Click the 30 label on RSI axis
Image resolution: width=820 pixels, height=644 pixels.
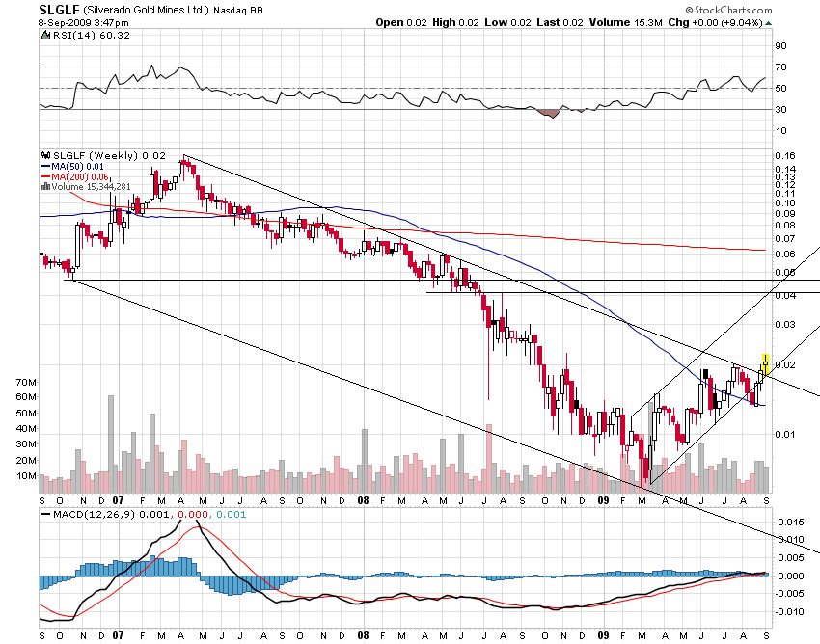click(780, 109)
